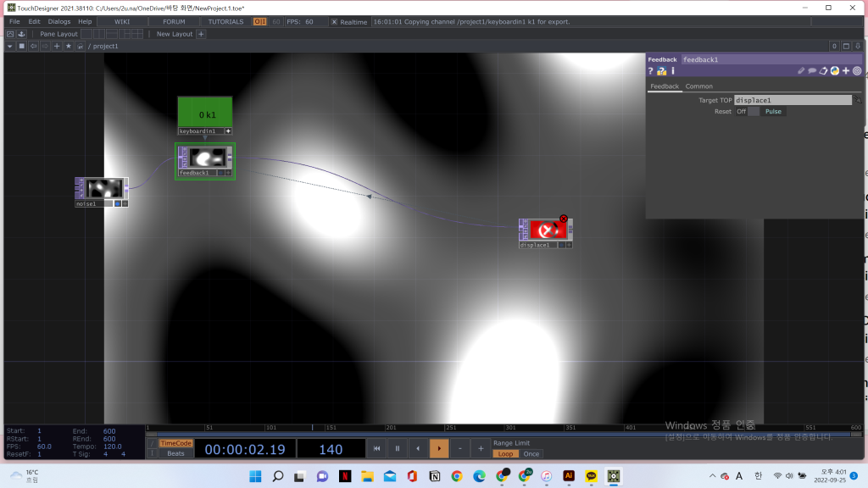The height and width of the screenshot is (488, 868).
Task: Select the three-pane layout
Action: pos(125,34)
